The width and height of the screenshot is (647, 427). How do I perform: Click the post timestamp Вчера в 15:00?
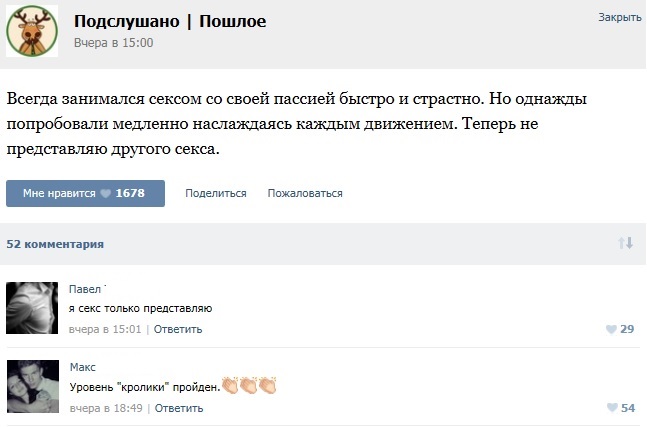tap(113, 43)
